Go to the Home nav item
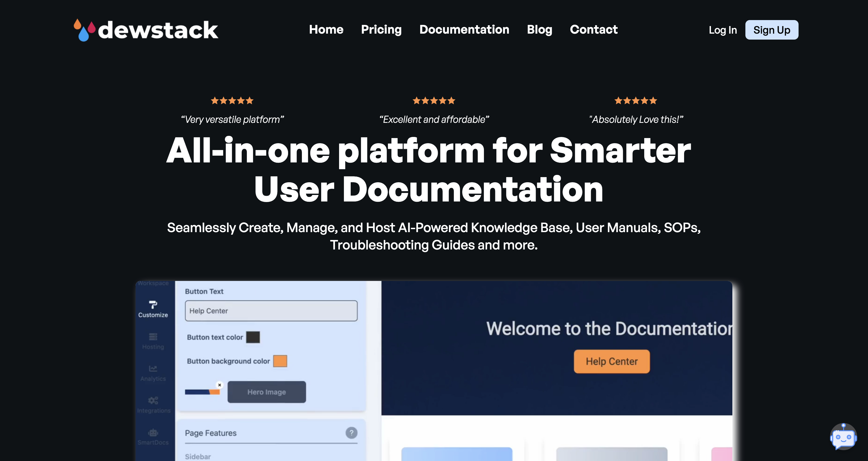This screenshot has height=461, width=868. pyautogui.click(x=326, y=30)
